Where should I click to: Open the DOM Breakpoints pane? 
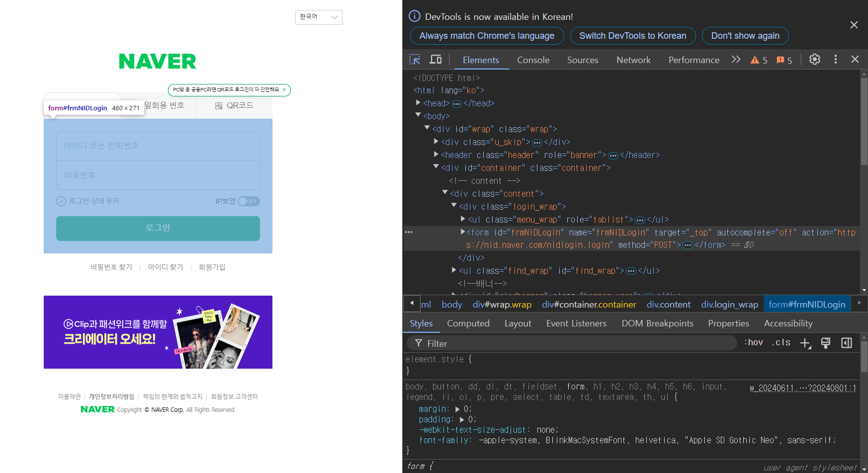pos(657,323)
